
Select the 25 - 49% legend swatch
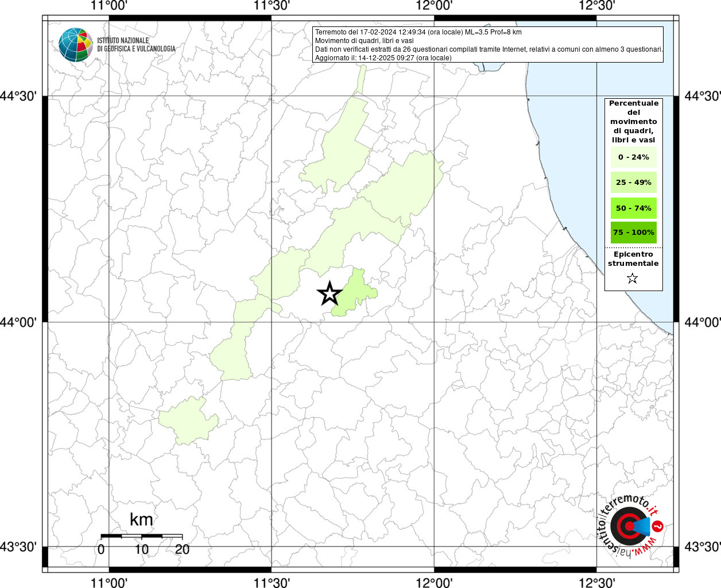(x=634, y=182)
